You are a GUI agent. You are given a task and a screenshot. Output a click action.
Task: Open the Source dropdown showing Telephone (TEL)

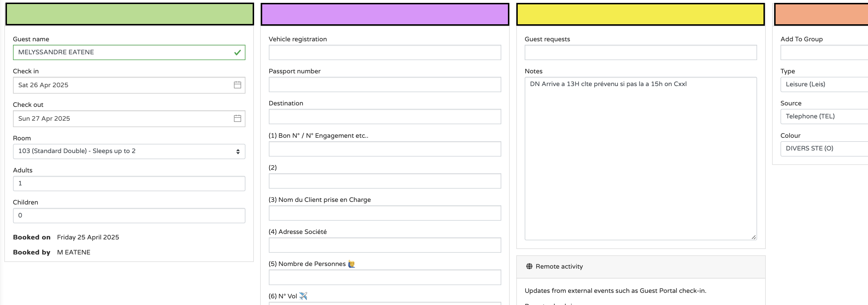point(824,116)
